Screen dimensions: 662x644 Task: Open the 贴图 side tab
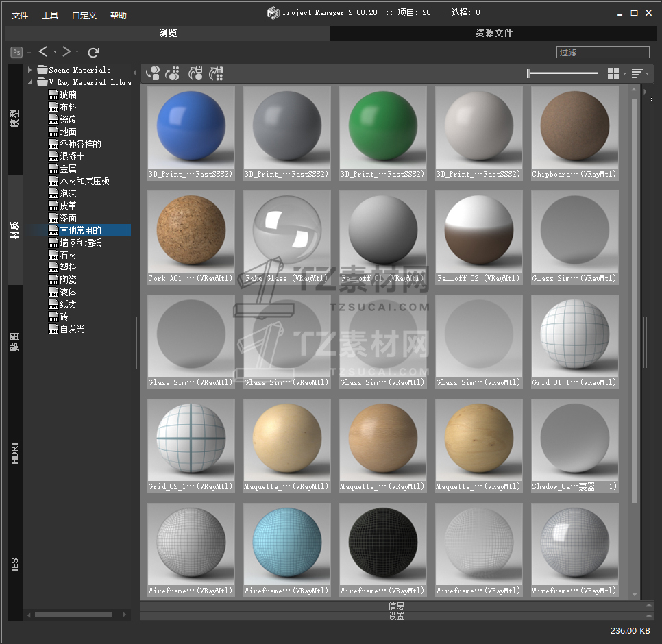[15, 341]
